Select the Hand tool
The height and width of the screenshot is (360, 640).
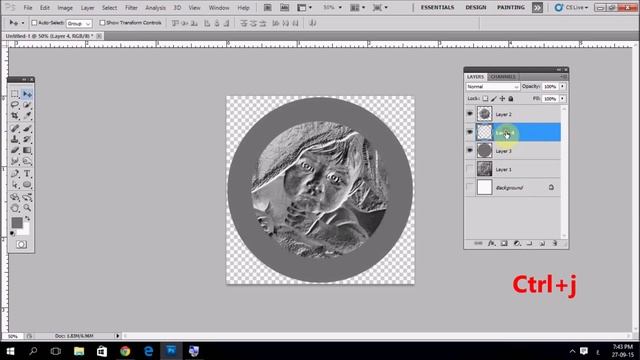click(15, 208)
